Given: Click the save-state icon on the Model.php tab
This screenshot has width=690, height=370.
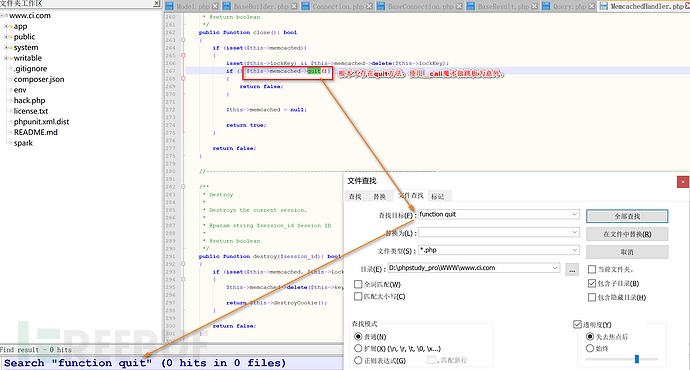Looking at the screenshot, I should coord(170,6).
